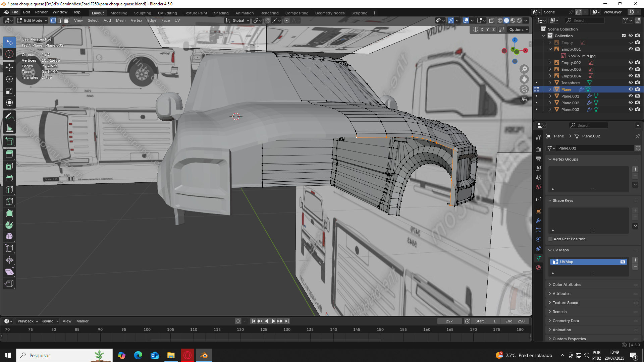Toggle Icosphere visibility eye icon
The width and height of the screenshot is (644, 362).
[x=631, y=83]
